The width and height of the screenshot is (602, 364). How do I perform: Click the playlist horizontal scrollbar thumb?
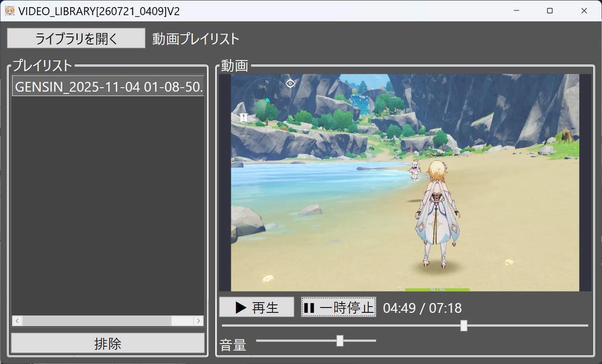coord(97,321)
